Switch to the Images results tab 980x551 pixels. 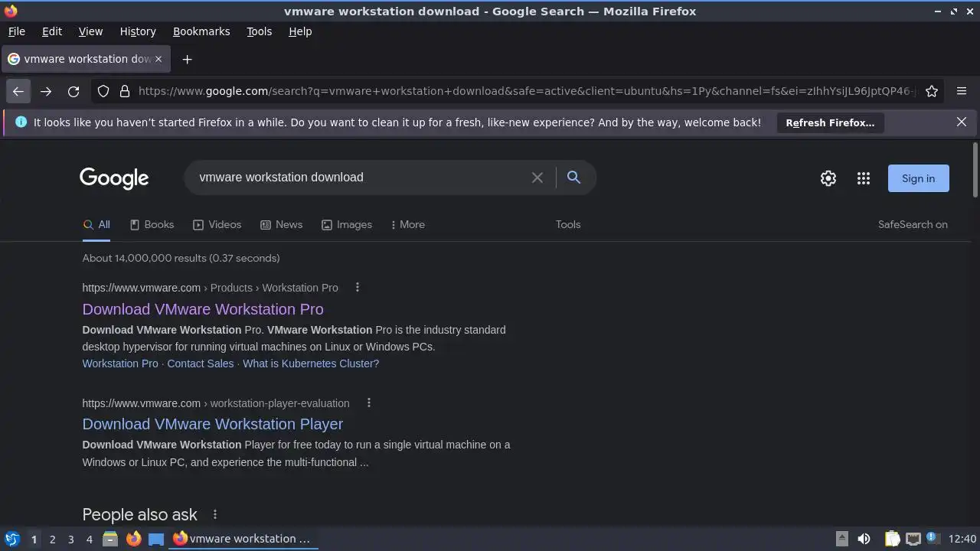[346, 224]
